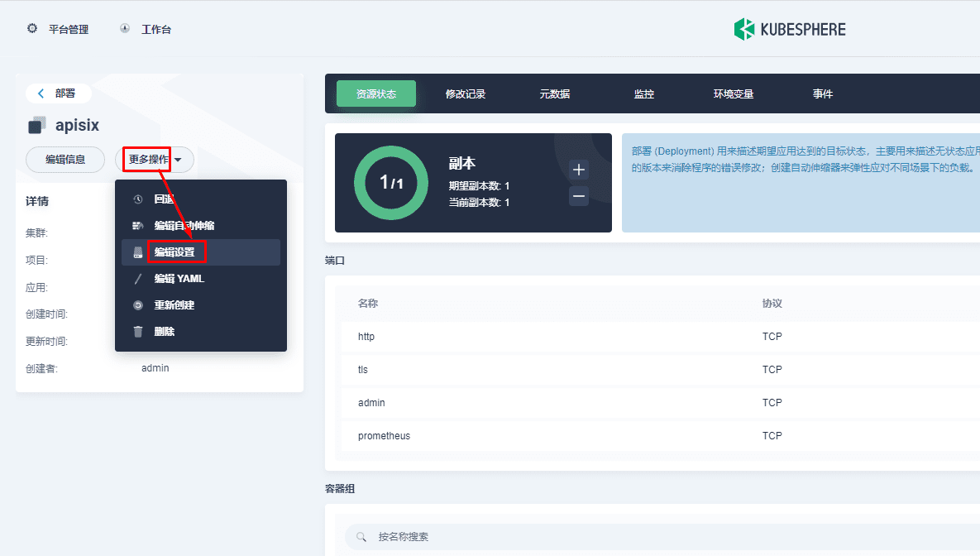Viewport: 980px width, 556px height.
Task: Click the 容器组 section heading
Action: point(340,488)
